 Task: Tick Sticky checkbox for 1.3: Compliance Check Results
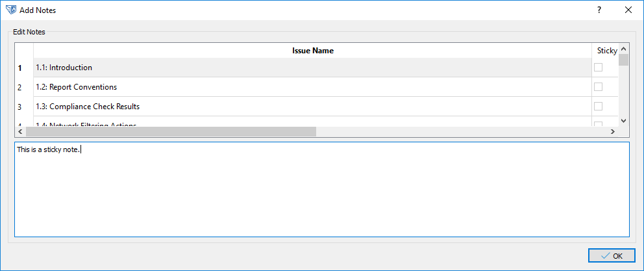tap(598, 106)
